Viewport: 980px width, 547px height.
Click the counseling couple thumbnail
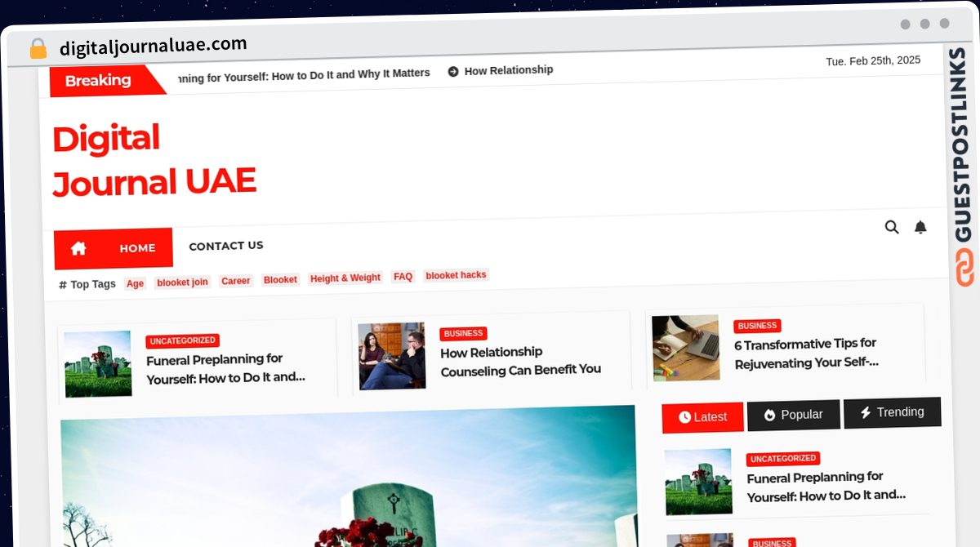(x=392, y=356)
